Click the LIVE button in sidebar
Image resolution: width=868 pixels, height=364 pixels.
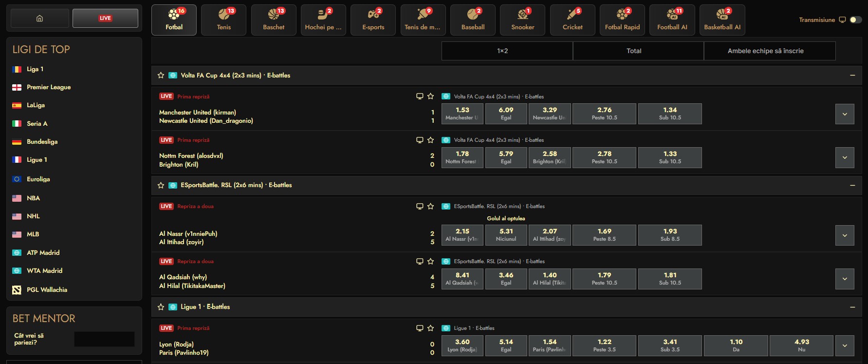[105, 19]
